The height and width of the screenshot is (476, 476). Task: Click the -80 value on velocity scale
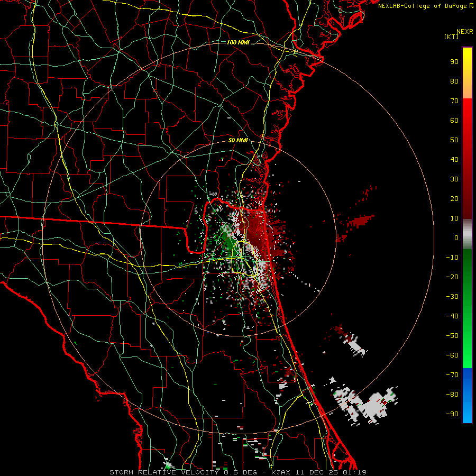click(452, 395)
